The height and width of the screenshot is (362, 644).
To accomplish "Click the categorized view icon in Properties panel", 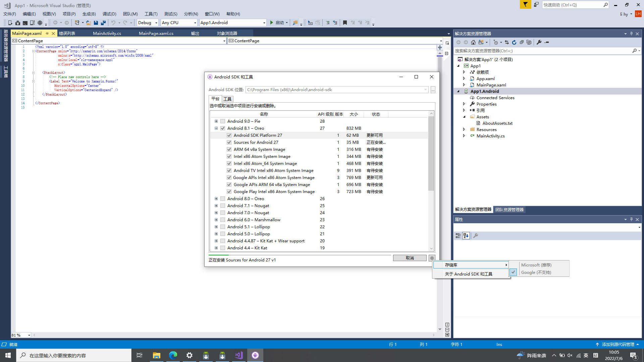I will pyautogui.click(x=458, y=236).
